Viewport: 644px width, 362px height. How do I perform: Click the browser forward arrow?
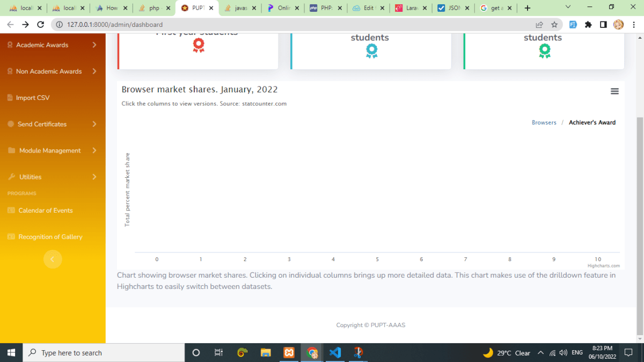tap(25, 25)
